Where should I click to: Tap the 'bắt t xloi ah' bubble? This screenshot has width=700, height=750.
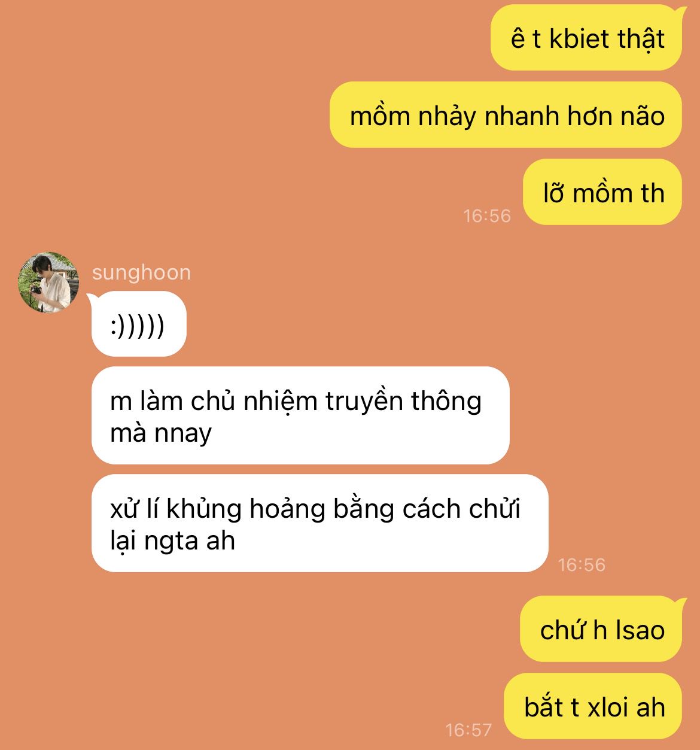pyautogui.click(x=593, y=706)
